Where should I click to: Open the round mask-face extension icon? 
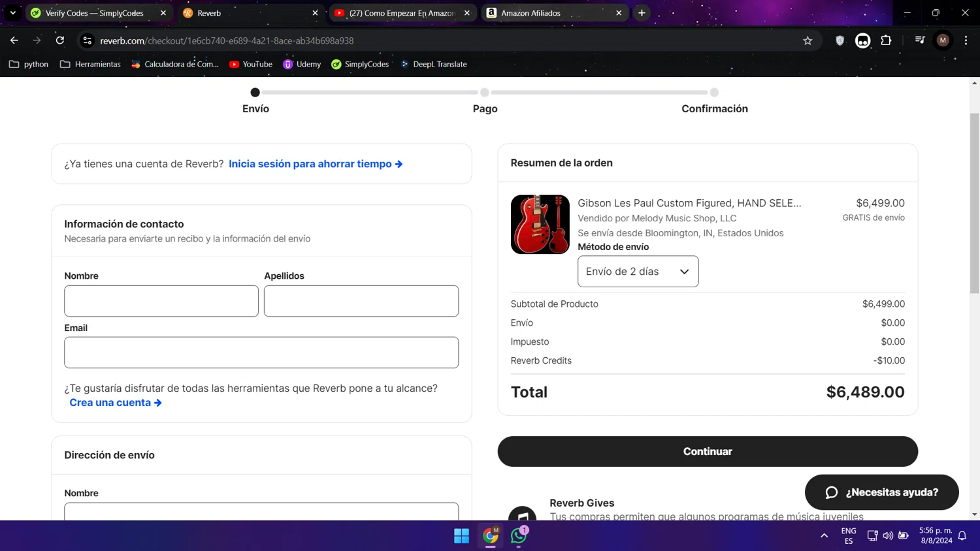click(862, 40)
